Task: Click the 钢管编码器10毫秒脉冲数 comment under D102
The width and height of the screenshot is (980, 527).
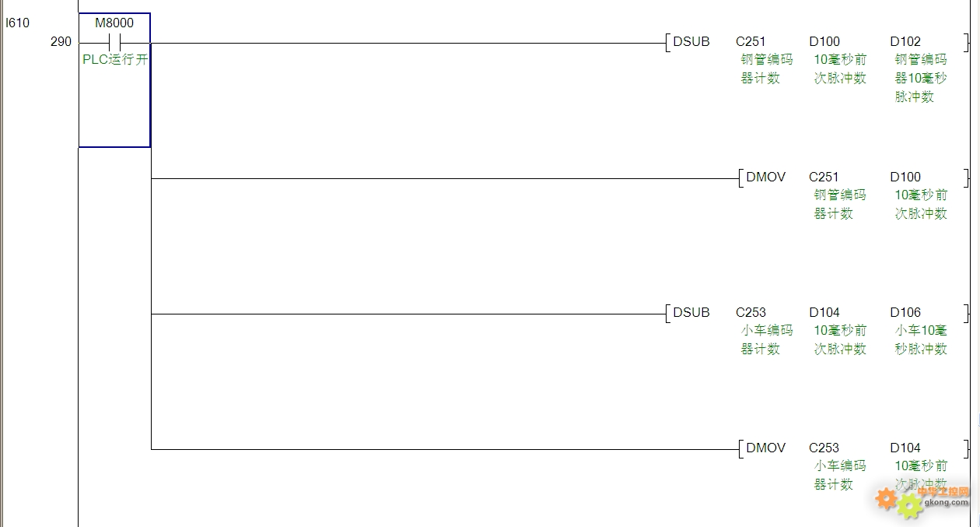Action: [920, 78]
